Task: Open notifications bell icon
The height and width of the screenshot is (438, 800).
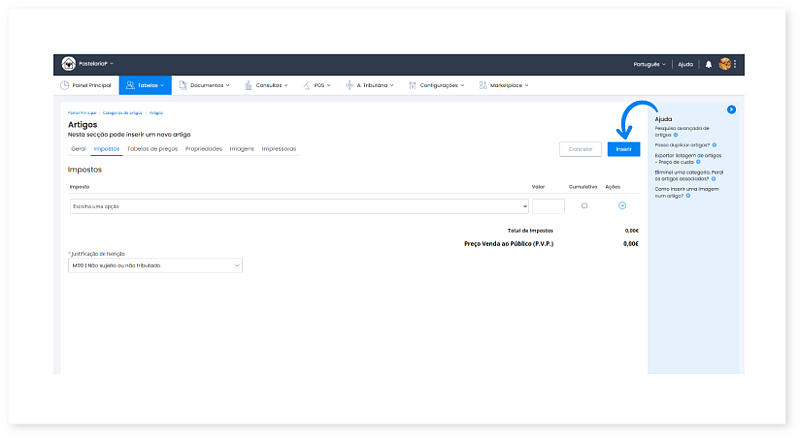Action: pyautogui.click(x=709, y=64)
